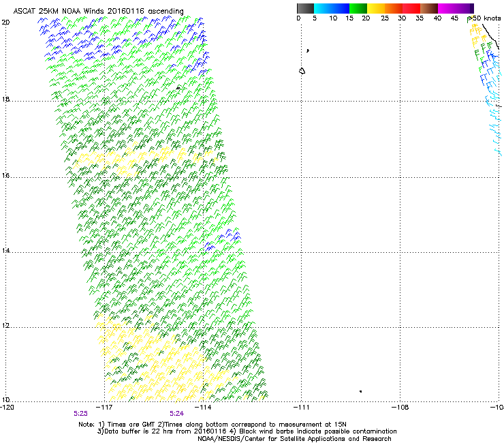
Task: Click the isolated blue wind barbs near 14N
Action: pos(223,240)
